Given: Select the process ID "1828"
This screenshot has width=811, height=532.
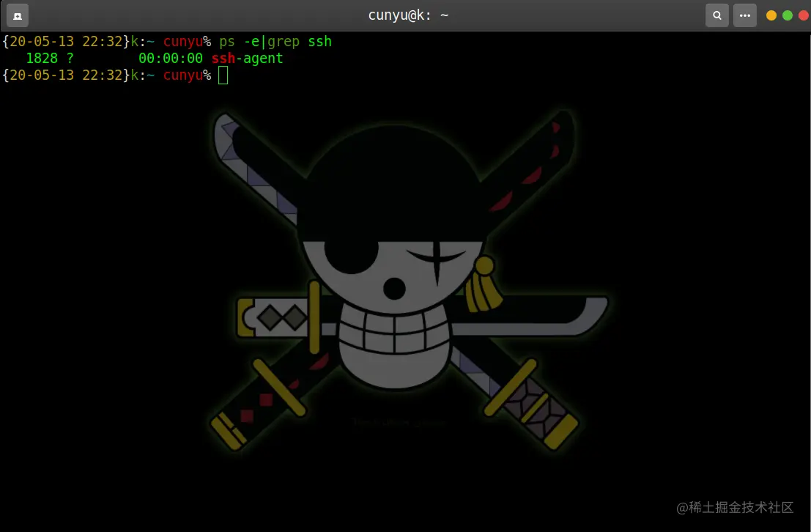Looking at the screenshot, I should pyautogui.click(x=42, y=58).
